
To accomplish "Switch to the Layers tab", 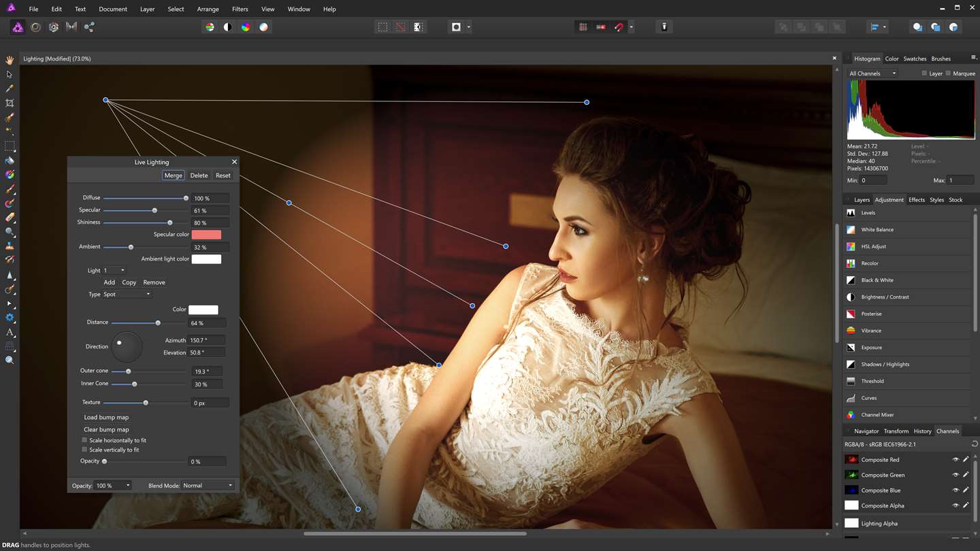I will [x=862, y=200].
